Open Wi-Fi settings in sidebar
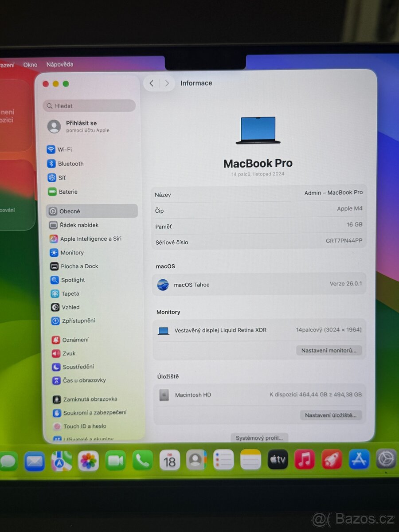399x532 pixels. click(60, 149)
